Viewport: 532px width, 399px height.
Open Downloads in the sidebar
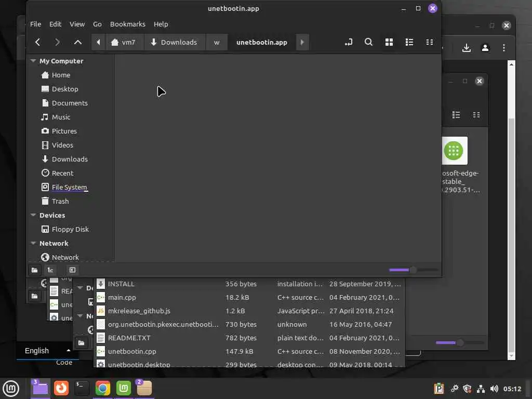[x=70, y=159]
